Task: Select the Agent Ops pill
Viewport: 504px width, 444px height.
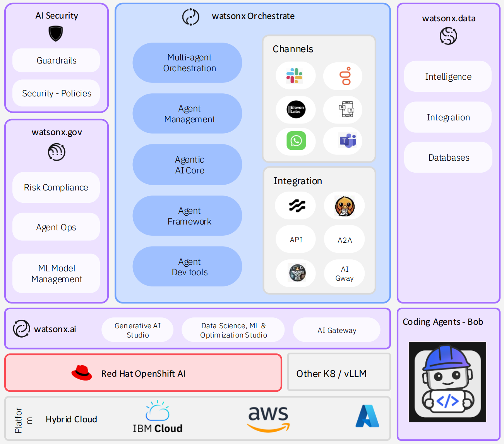Action: (x=56, y=227)
